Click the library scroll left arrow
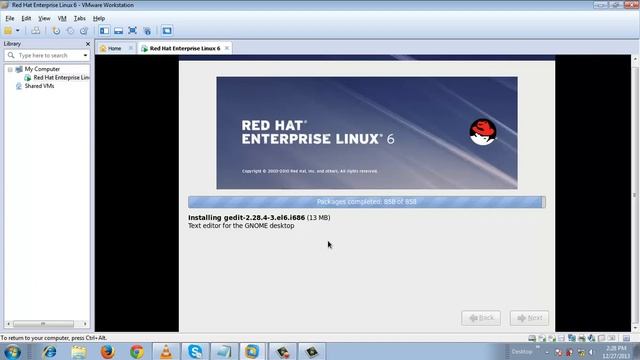 [x=9, y=324]
